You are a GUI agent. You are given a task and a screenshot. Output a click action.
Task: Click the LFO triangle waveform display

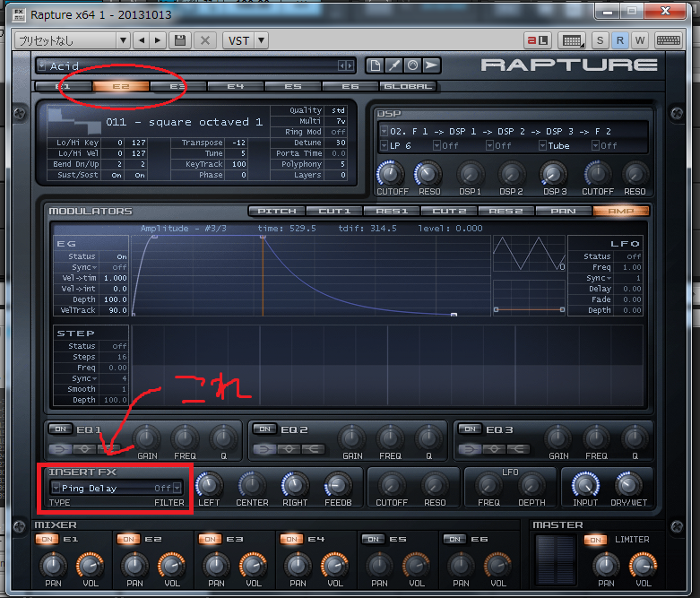click(529, 254)
